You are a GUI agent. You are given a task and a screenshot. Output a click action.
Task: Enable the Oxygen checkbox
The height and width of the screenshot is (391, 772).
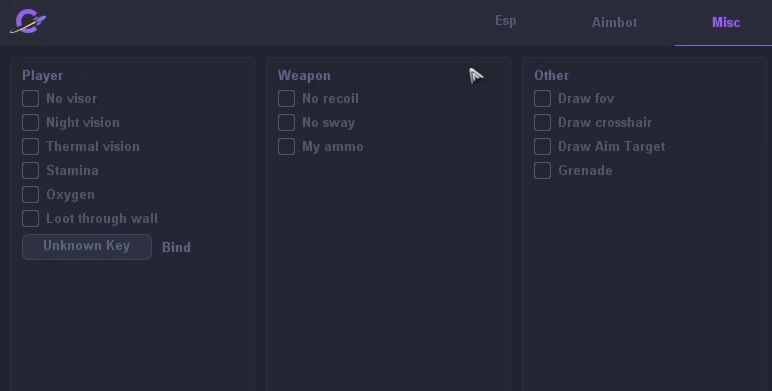(31, 195)
